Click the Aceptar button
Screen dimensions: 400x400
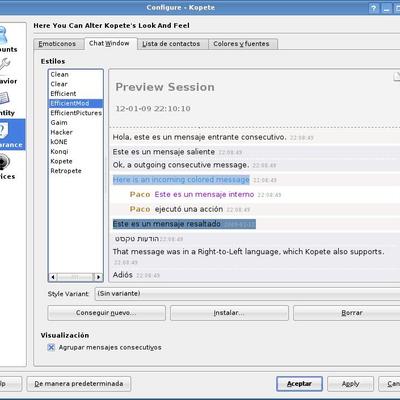click(299, 384)
